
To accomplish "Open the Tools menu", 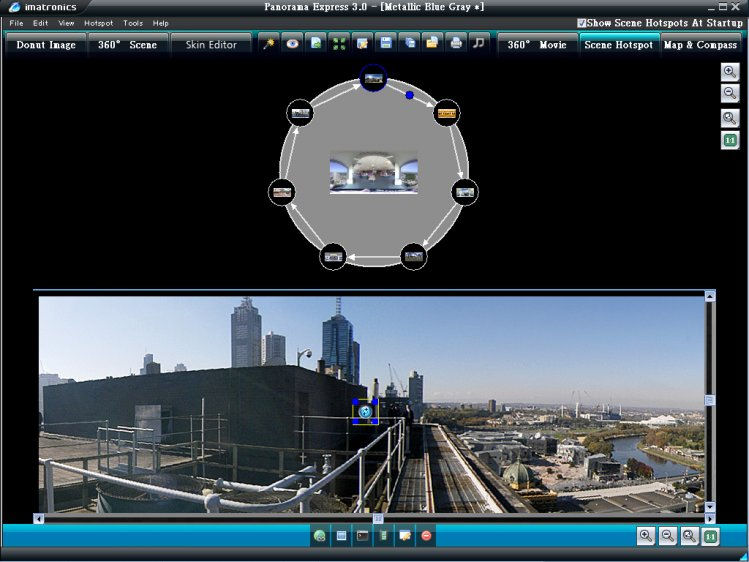I will [133, 23].
